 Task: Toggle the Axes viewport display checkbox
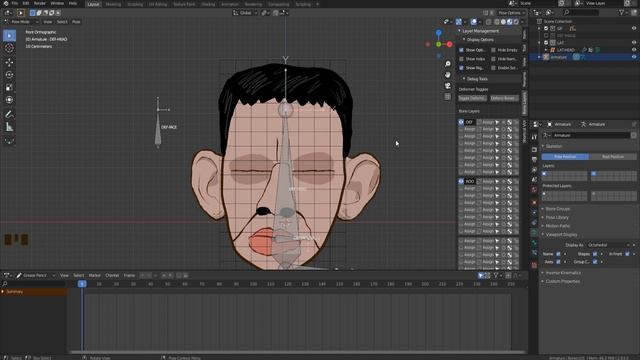click(558, 262)
